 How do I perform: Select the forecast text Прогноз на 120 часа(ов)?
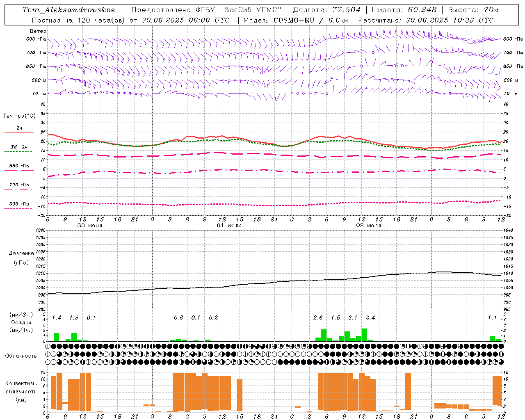tap(79, 20)
